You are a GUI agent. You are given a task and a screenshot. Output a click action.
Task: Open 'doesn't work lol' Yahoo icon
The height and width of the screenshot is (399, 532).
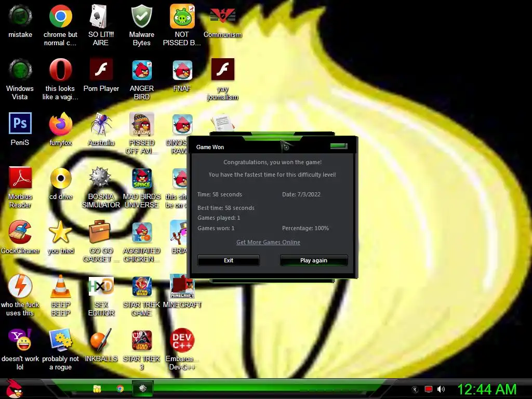click(20, 340)
